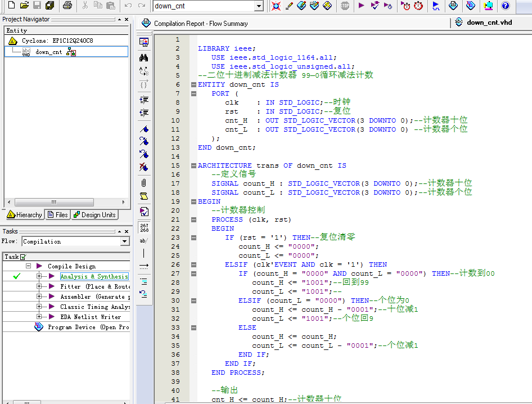532x404 pixels.
Task: Click the paperclip icon in editor toolbar
Action: click(x=144, y=183)
